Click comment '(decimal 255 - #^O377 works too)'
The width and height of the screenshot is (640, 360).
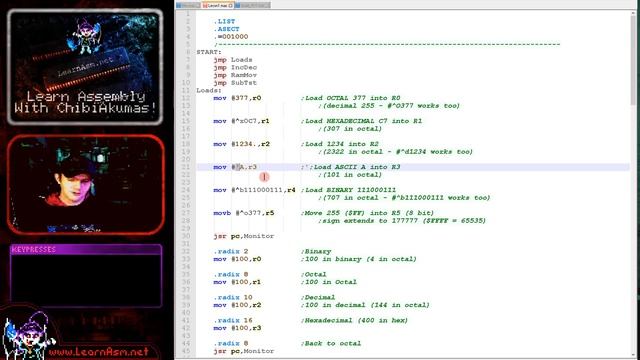(389, 106)
